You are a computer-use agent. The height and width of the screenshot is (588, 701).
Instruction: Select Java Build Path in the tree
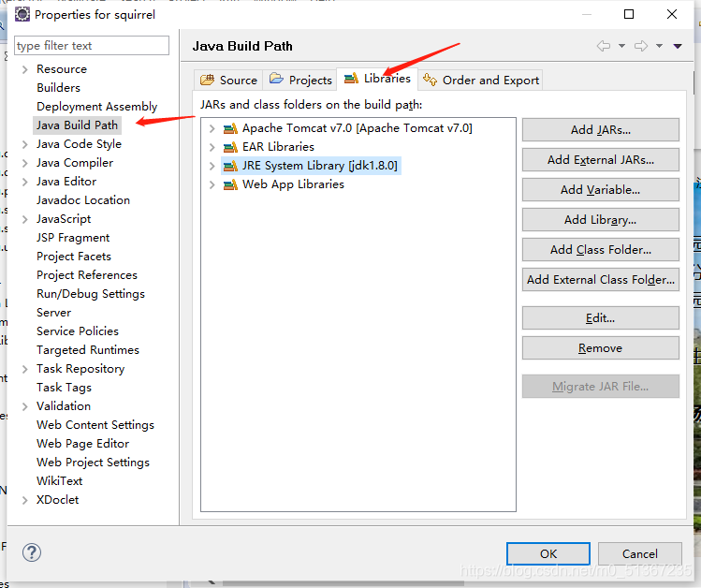(x=77, y=125)
